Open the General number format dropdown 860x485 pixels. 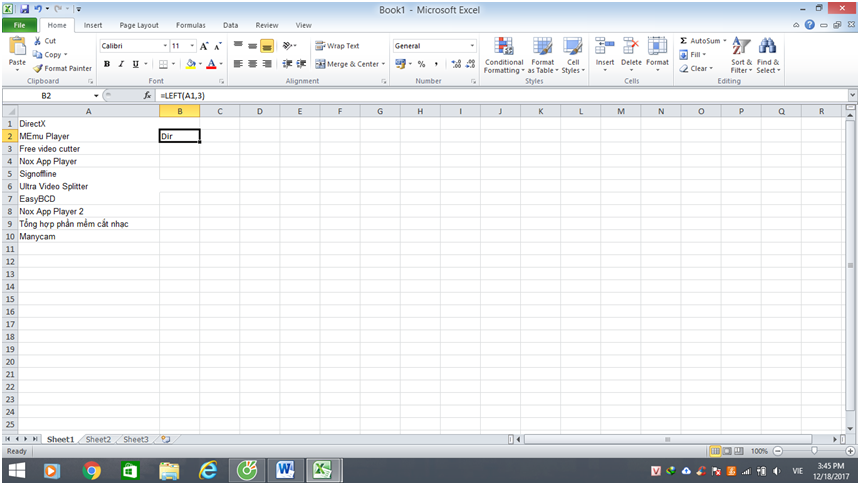[472, 46]
